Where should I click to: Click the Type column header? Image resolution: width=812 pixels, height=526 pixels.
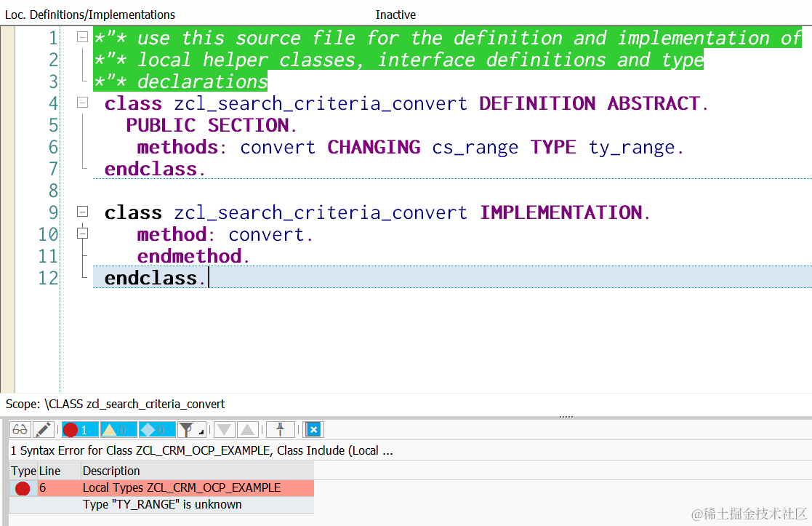pyautogui.click(x=23, y=471)
